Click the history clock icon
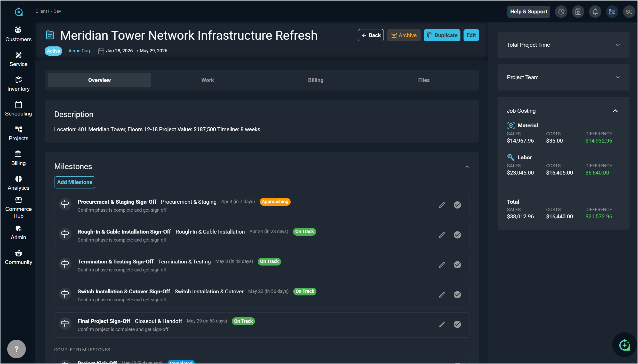 pos(561,12)
